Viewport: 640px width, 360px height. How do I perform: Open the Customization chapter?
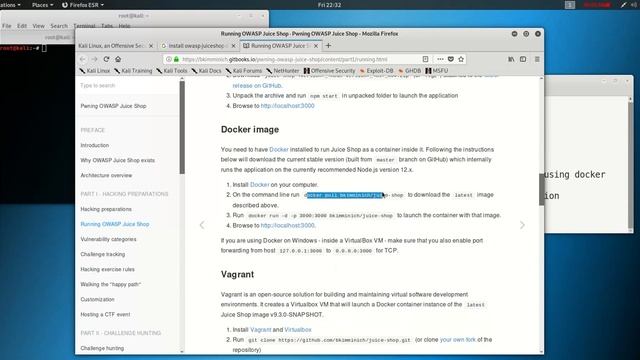97,300
